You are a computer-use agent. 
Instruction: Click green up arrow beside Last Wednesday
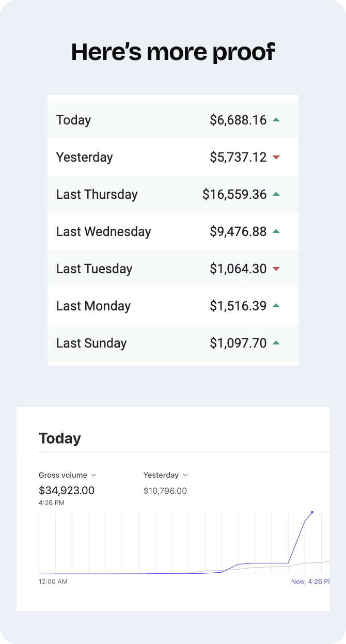(276, 231)
